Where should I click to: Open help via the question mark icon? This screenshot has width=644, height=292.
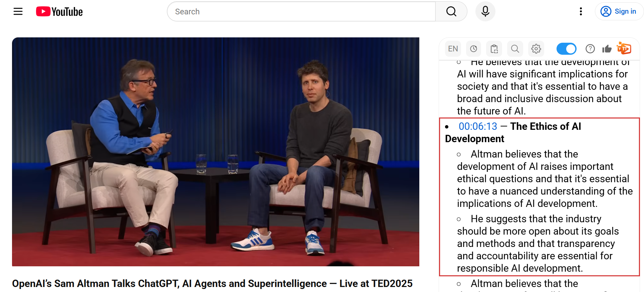click(x=590, y=49)
